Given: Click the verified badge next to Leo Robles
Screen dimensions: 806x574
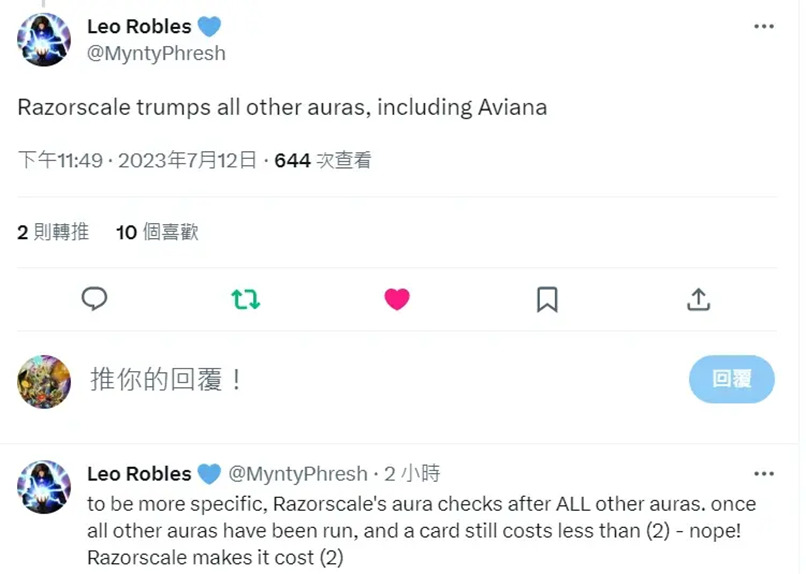Looking at the screenshot, I should 209,27.
